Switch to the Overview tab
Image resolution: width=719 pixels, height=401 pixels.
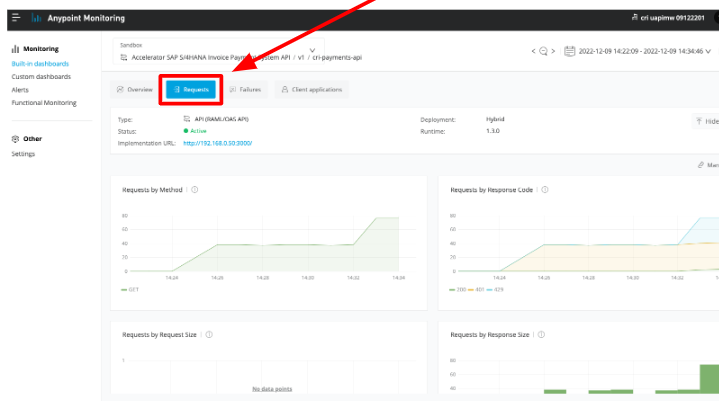(x=134, y=89)
